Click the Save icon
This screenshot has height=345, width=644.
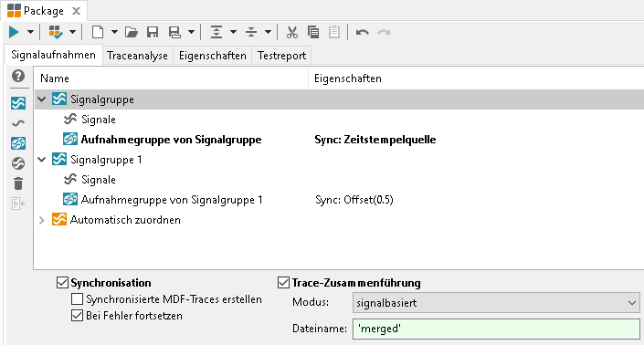click(x=153, y=32)
